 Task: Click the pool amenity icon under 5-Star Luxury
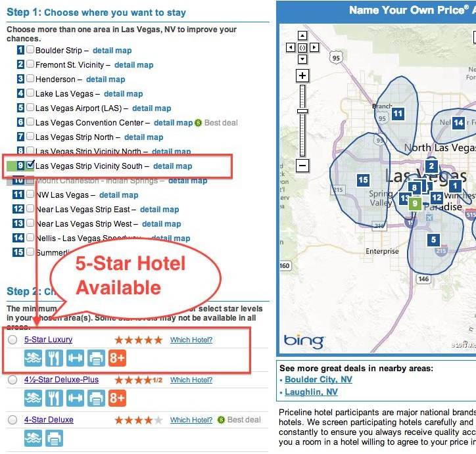tap(33, 358)
